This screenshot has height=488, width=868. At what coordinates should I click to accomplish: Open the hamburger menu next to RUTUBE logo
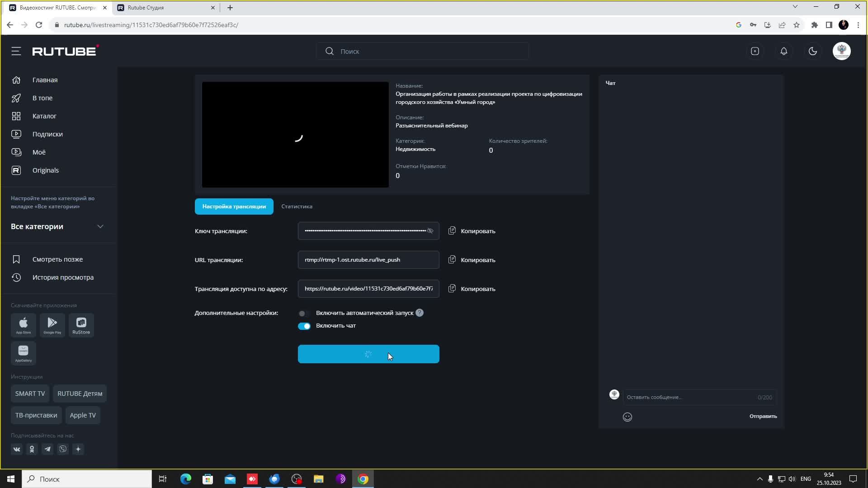point(16,51)
